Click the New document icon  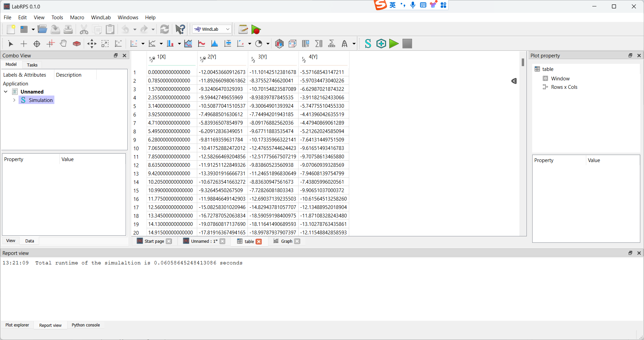pos(11,29)
